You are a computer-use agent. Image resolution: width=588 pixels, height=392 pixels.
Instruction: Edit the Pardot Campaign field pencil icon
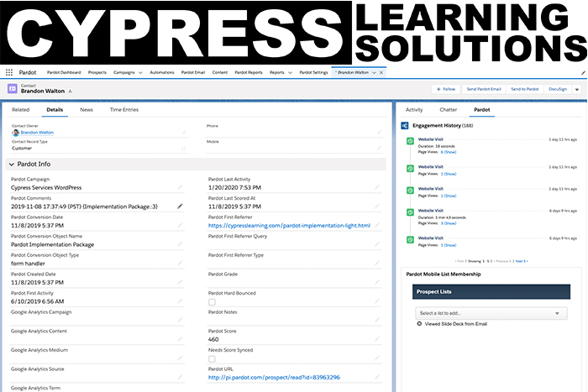(x=180, y=187)
